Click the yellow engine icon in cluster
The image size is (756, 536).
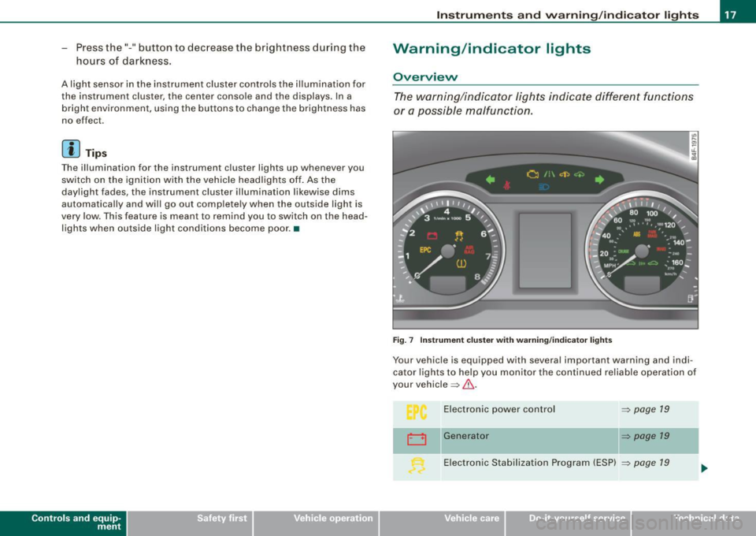tap(533, 174)
